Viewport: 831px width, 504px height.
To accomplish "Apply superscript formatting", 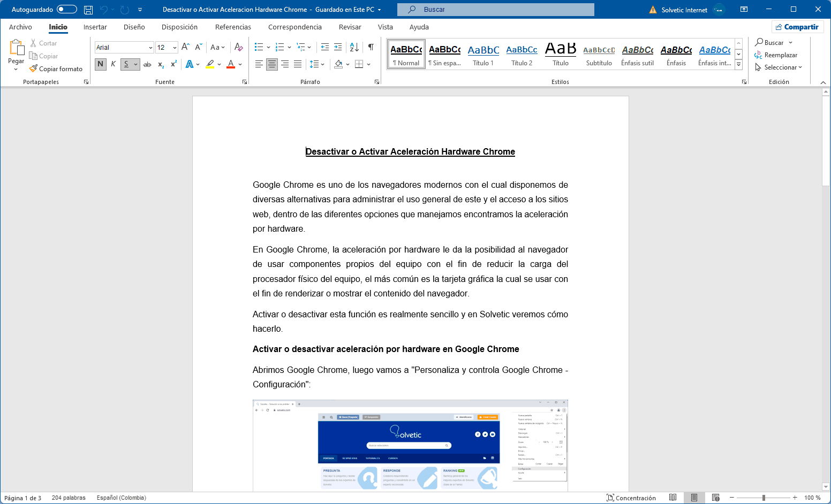I will 173,64.
